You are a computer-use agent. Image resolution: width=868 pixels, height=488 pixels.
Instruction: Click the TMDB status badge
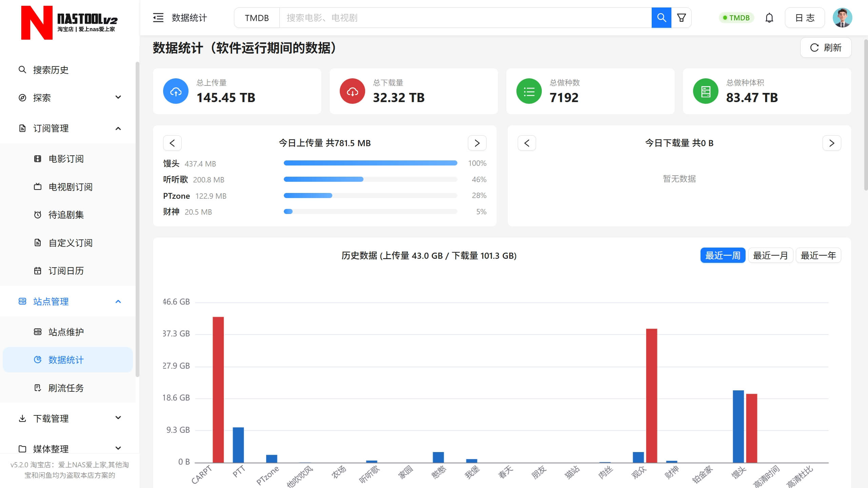(736, 18)
